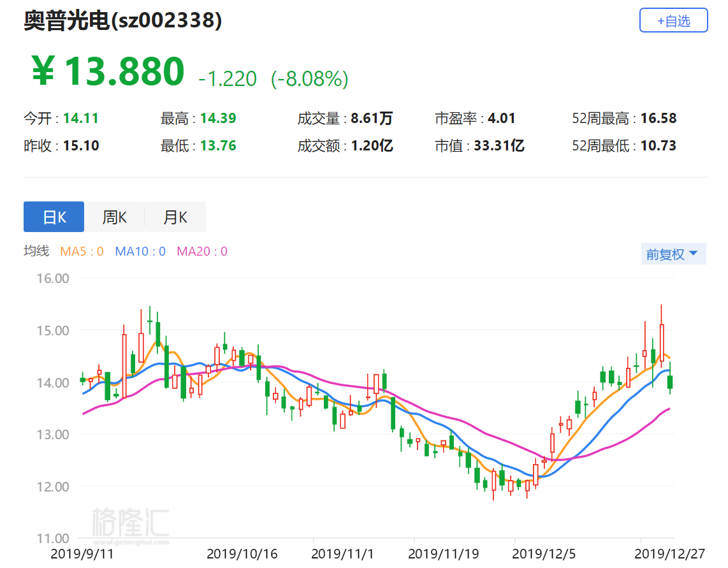
Task: Add stock via +自选 button
Action: point(673,20)
